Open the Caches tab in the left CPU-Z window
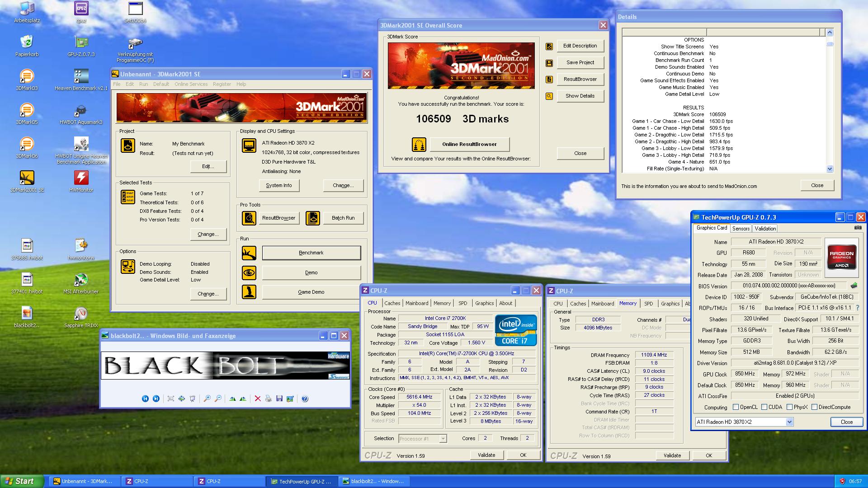Viewport: 868px width, 488px height. [392, 303]
